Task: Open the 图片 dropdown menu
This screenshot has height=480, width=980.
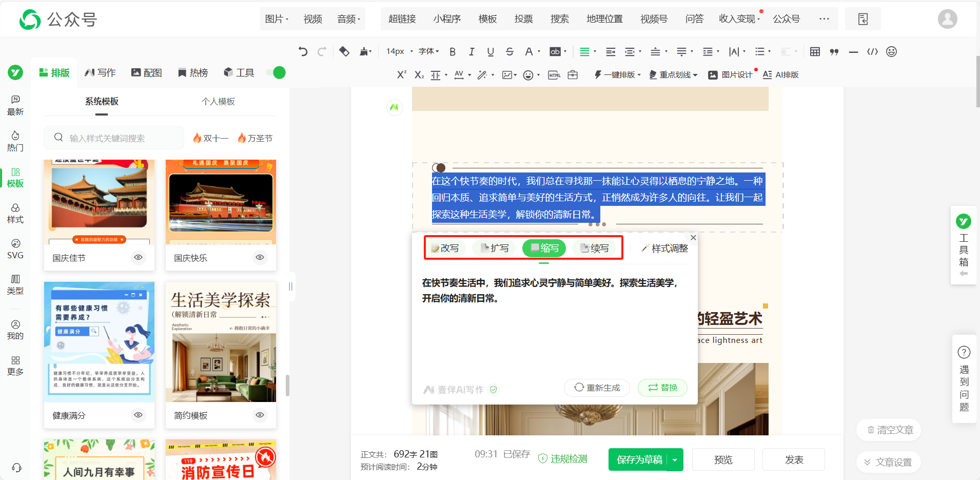Action: coord(277,19)
